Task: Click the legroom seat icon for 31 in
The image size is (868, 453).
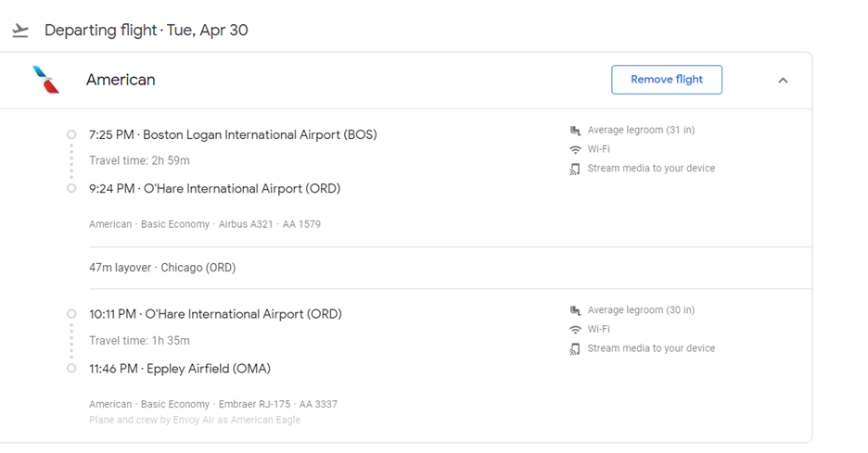Action: coord(575,131)
